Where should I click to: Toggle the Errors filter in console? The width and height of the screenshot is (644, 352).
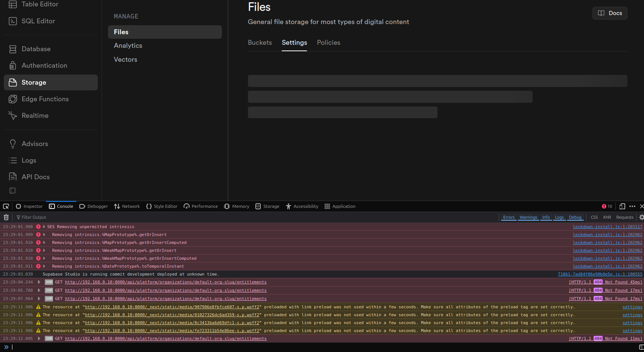click(509, 217)
